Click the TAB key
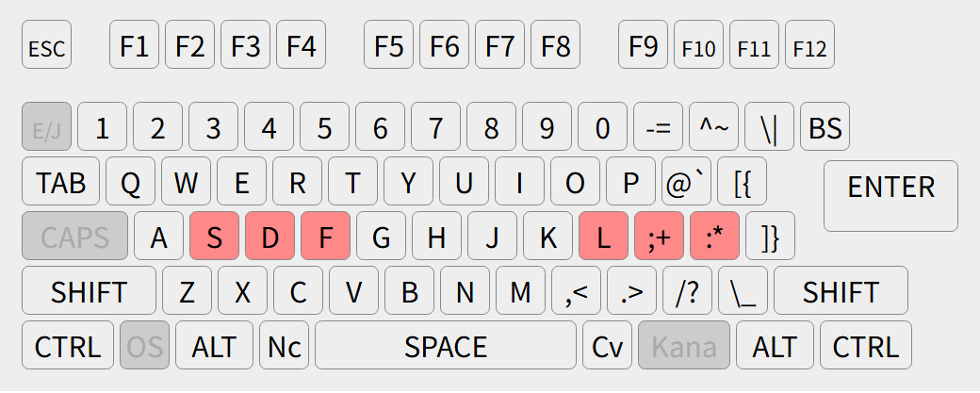This screenshot has height=393, width=980. [60, 183]
